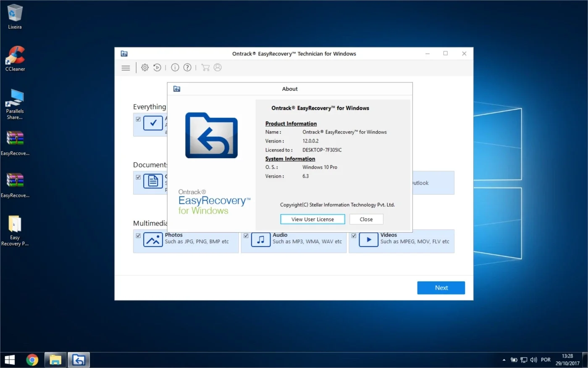Click the volume speaker tray icon
This screenshot has height=368, width=588.
point(534,360)
